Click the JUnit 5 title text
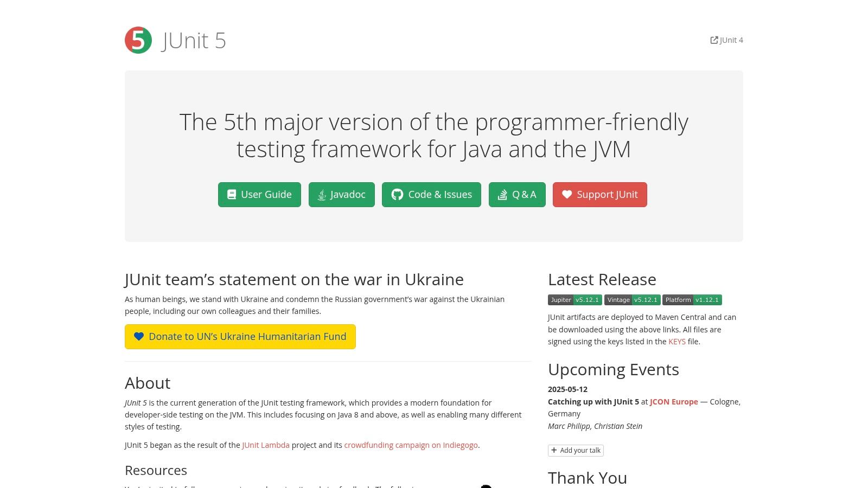The image size is (868, 488). (194, 41)
